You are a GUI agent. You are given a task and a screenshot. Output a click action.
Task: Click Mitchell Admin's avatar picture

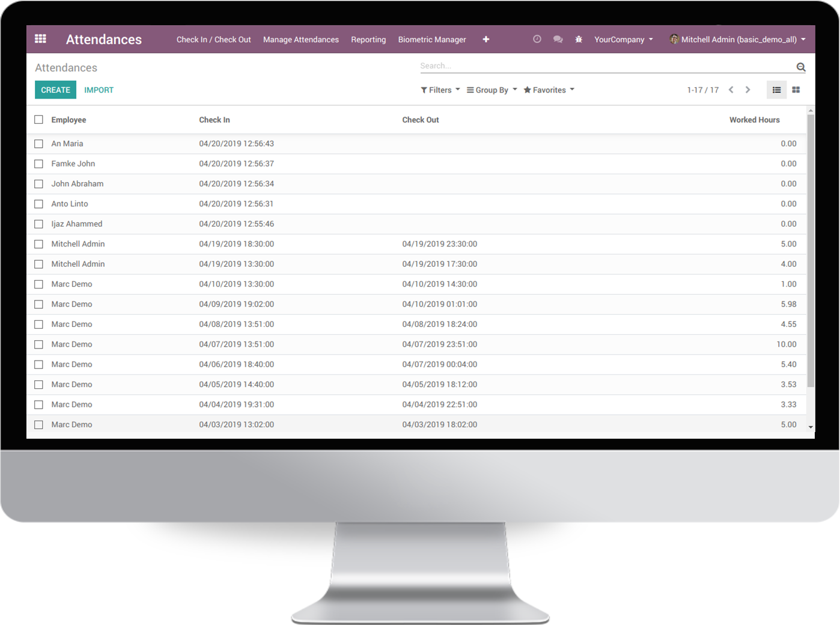point(674,39)
